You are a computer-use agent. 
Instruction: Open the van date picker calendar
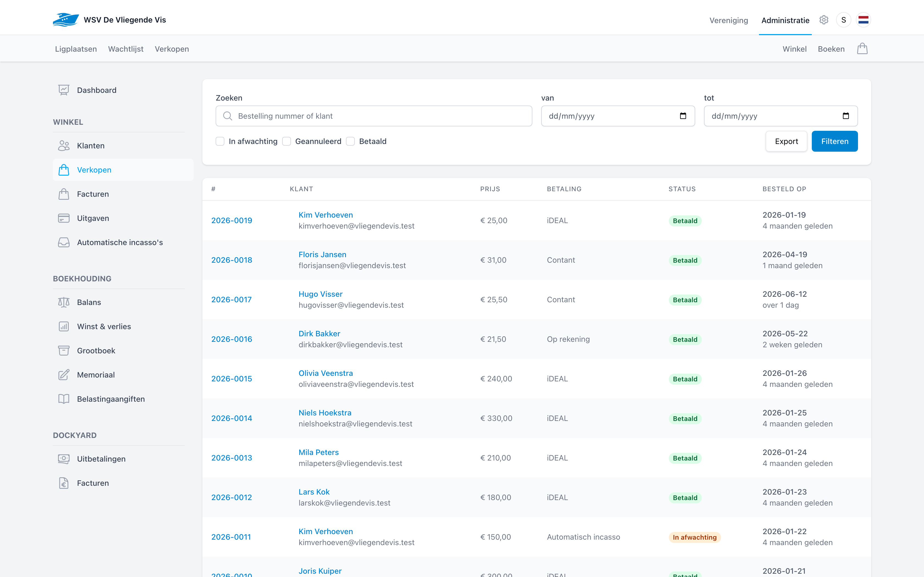click(x=683, y=116)
